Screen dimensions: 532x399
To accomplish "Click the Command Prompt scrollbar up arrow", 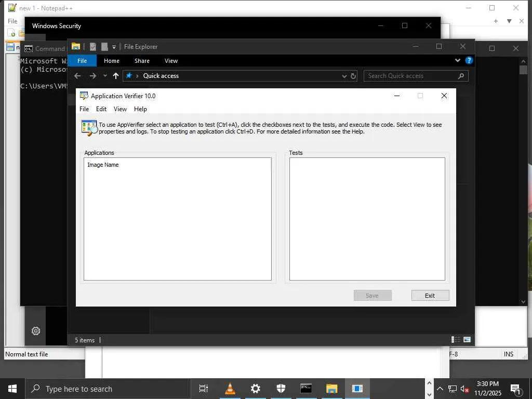I will [x=523, y=61].
